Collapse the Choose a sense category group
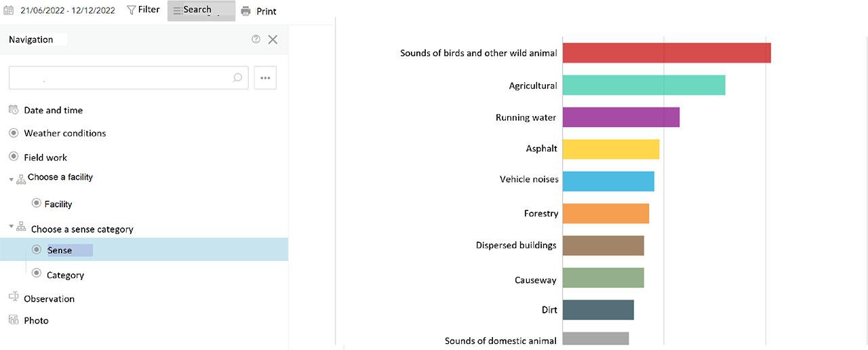This screenshot has width=868, height=350. click(x=12, y=227)
